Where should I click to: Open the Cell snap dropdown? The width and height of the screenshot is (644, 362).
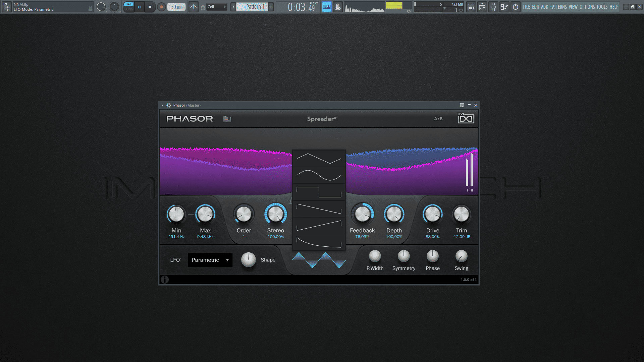[216, 7]
